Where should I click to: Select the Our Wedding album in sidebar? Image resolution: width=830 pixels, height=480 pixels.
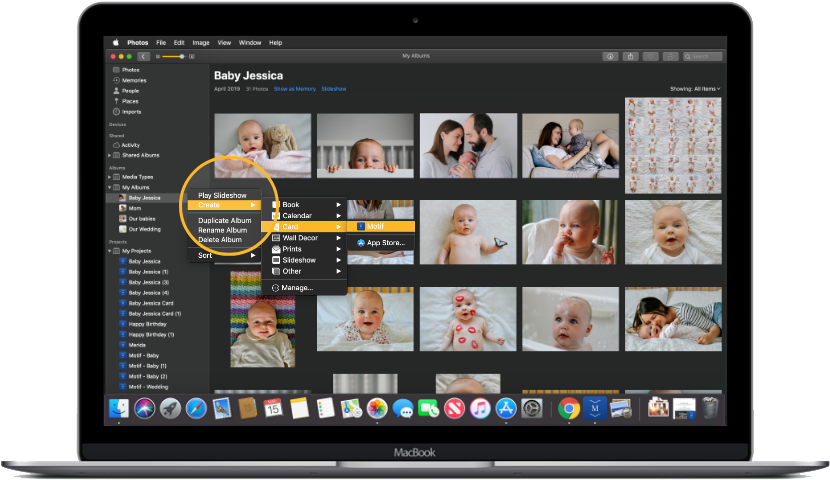pos(140,229)
